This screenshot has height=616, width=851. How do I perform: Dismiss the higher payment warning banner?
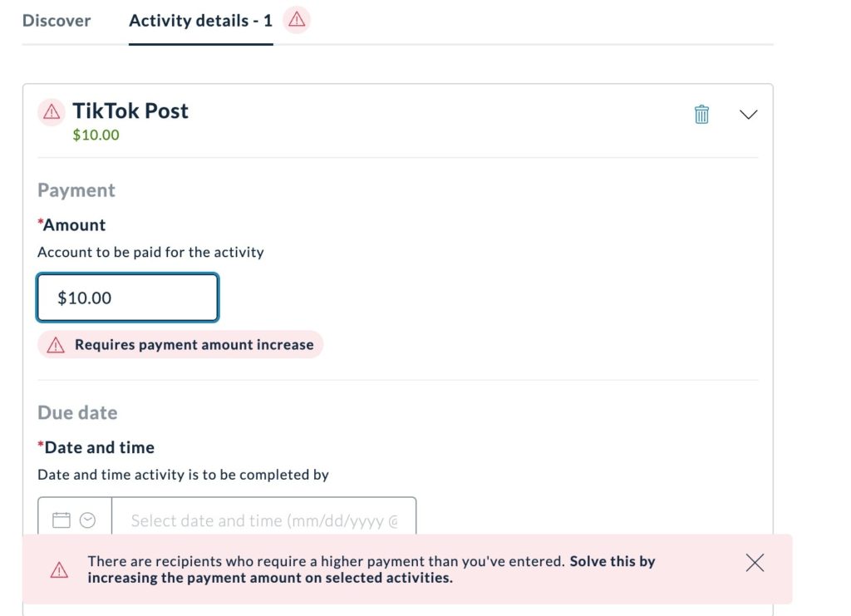pyautogui.click(x=755, y=563)
